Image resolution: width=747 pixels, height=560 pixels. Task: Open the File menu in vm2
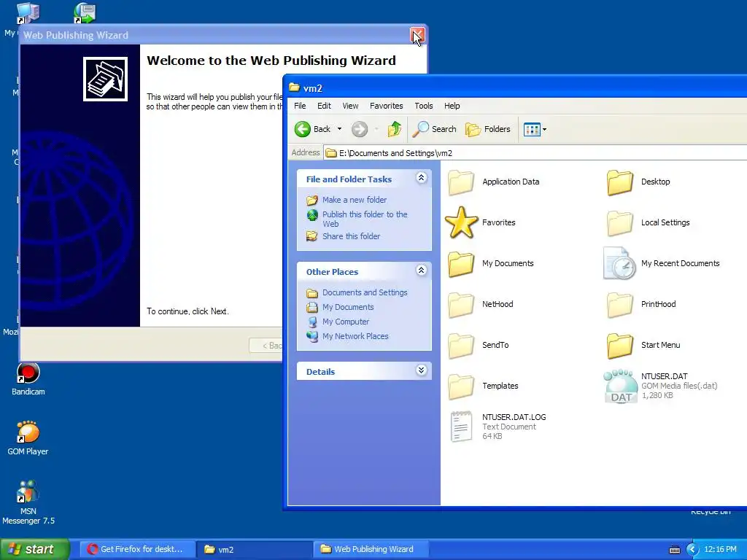300,106
